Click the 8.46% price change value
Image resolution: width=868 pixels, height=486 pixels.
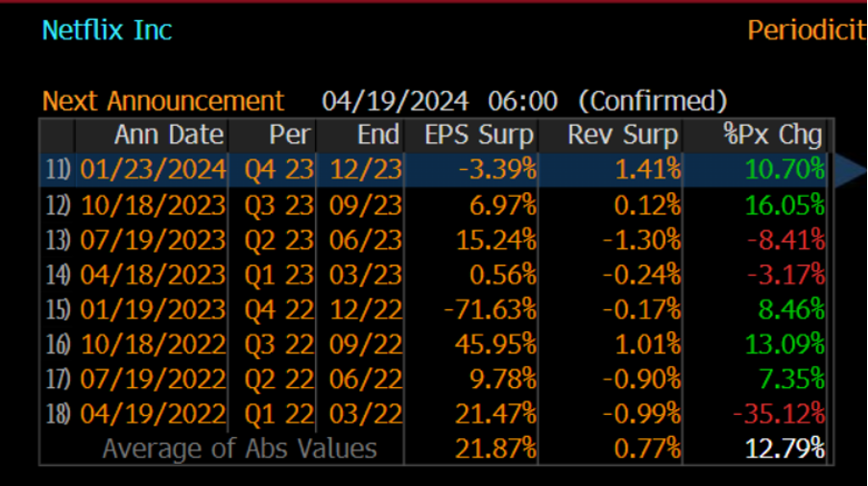point(791,310)
